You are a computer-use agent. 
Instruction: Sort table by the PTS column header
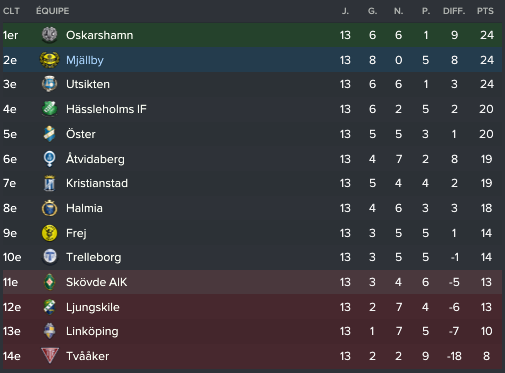(485, 11)
